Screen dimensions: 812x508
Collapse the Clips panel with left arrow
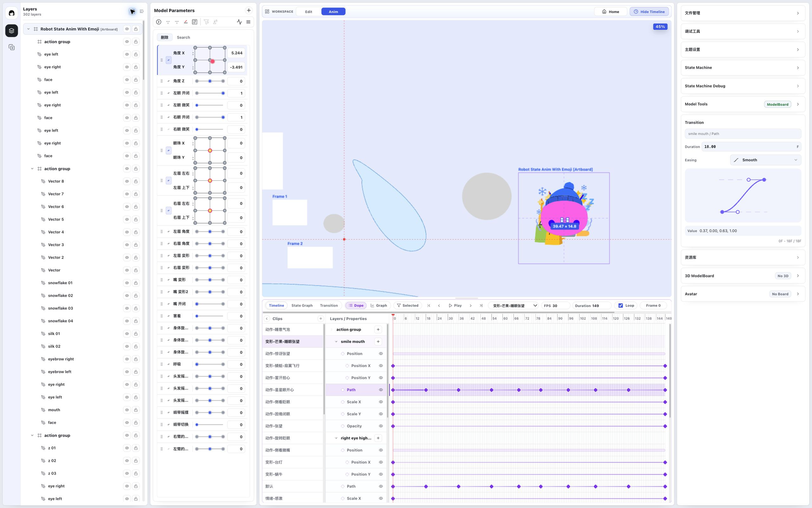point(267,319)
